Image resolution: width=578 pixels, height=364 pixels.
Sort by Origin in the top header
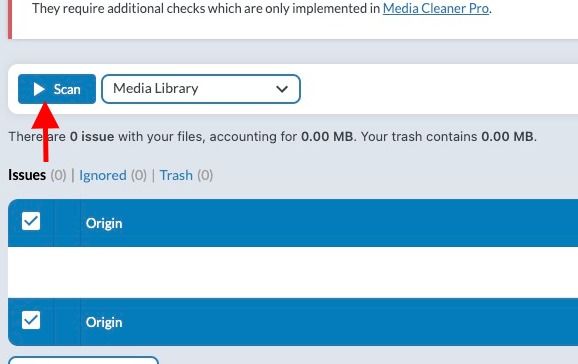click(104, 223)
